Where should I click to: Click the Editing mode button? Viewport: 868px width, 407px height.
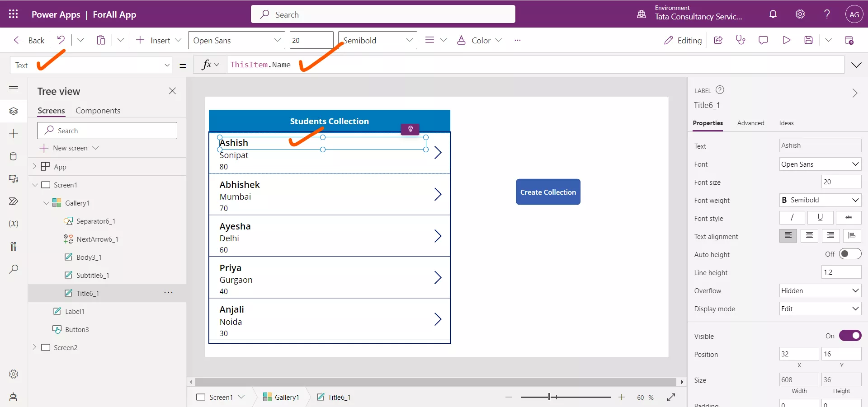tap(683, 40)
